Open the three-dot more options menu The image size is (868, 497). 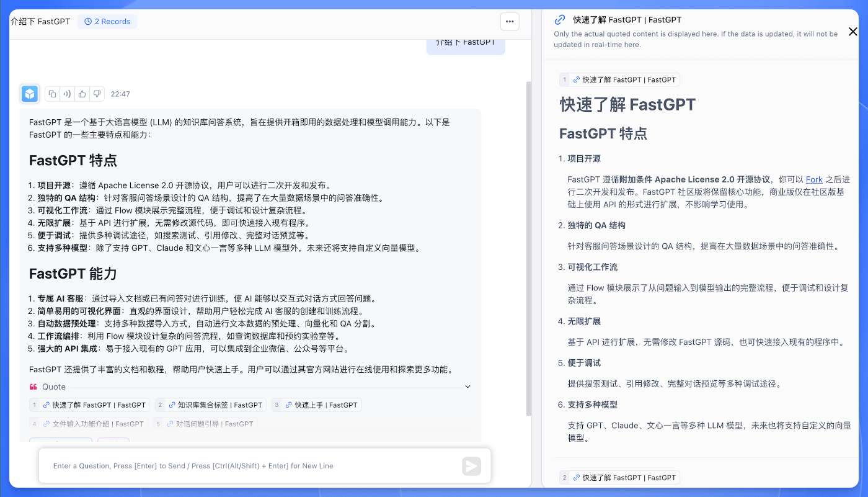point(510,21)
